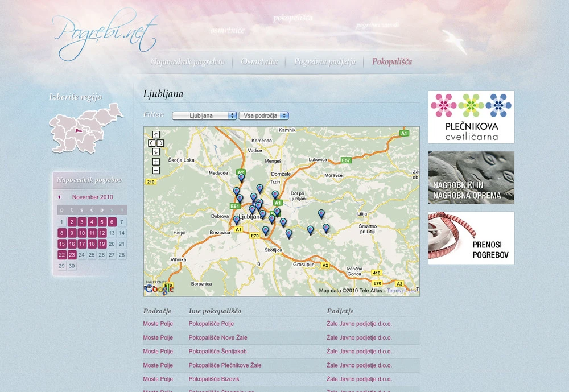The image size is (569, 392).
Task: Pan the map left with the arrow
Action: [152, 143]
